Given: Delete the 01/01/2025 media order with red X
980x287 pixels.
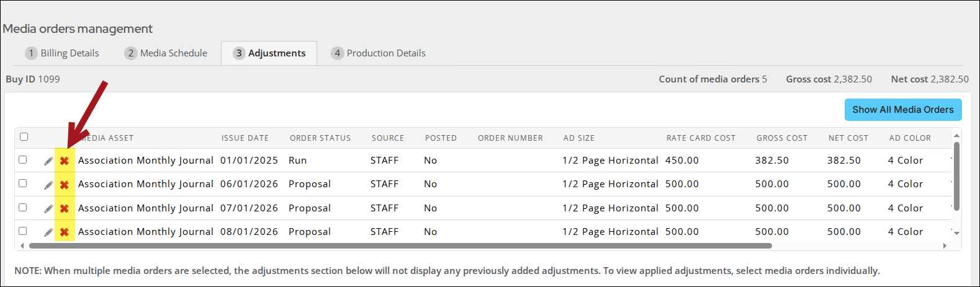Looking at the screenshot, I should (x=64, y=161).
